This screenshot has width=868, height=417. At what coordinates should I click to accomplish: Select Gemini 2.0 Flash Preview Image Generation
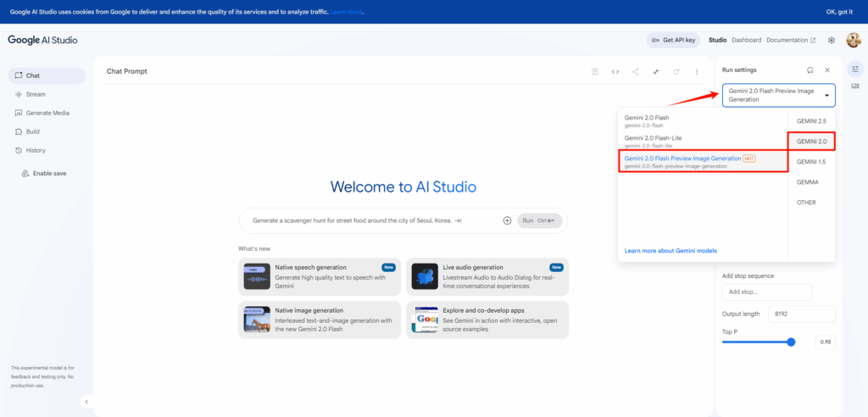click(x=703, y=162)
